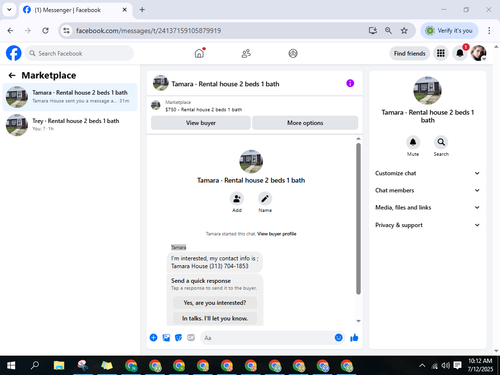Image resolution: width=500 pixels, height=375 pixels.
Task: Click the listing thumbnail in the Marketplace banner
Action: point(156,105)
